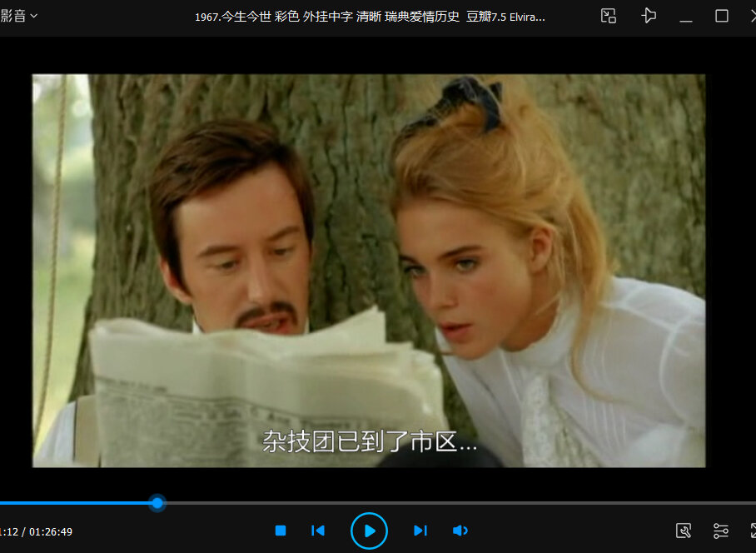Maximize the video player window
Image resolution: width=756 pixels, height=553 pixels.
(x=722, y=16)
